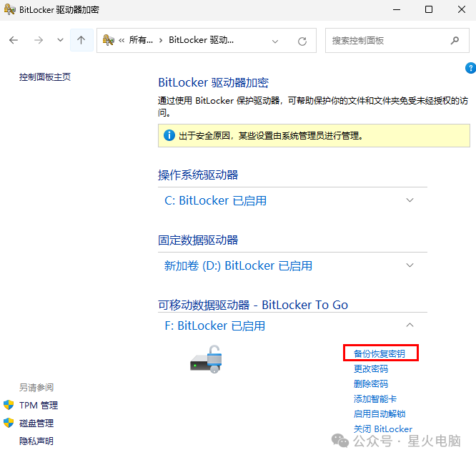The height and width of the screenshot is (460, 476).
Task: Click the unlocked F: drive icon
Action: [207, 359]
